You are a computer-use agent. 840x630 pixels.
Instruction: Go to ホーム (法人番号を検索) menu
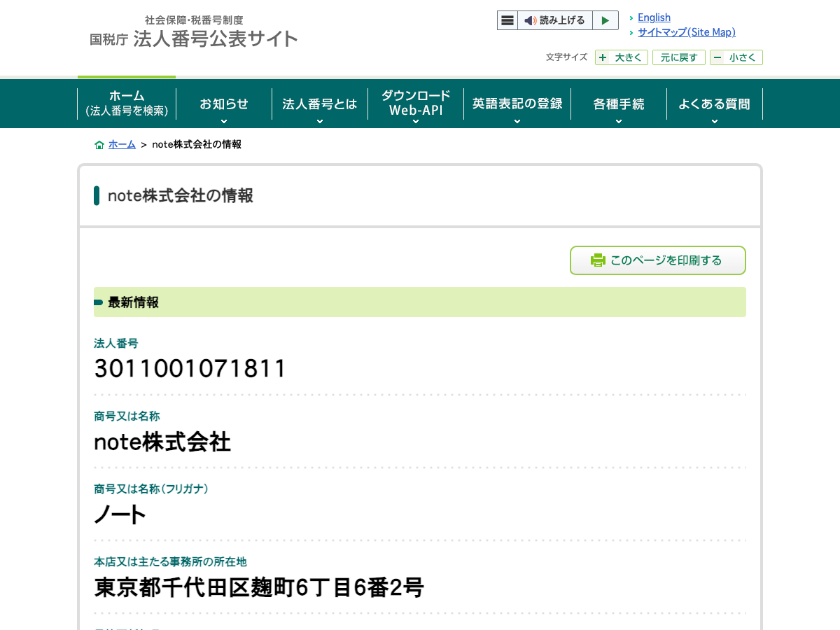127,104
